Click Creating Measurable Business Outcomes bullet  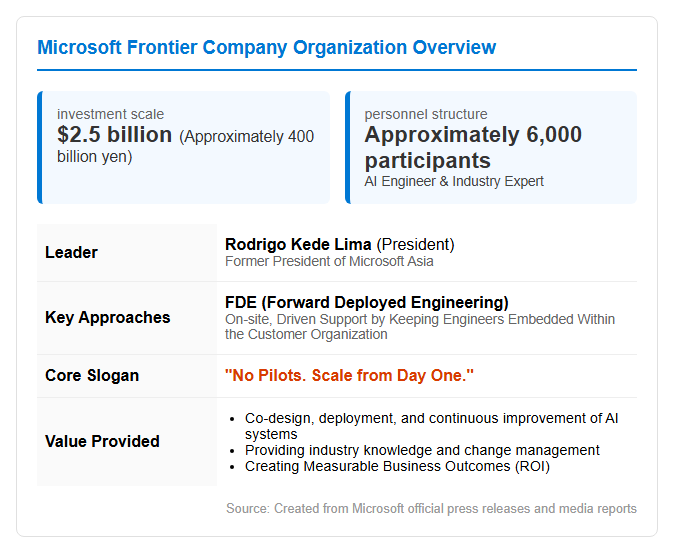coord(397,466)
